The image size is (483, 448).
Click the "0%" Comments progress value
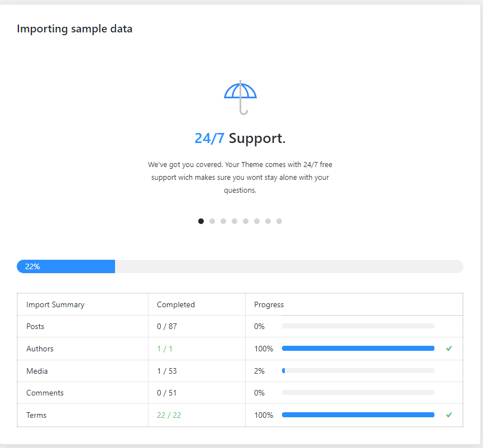[x=259, y=393]
